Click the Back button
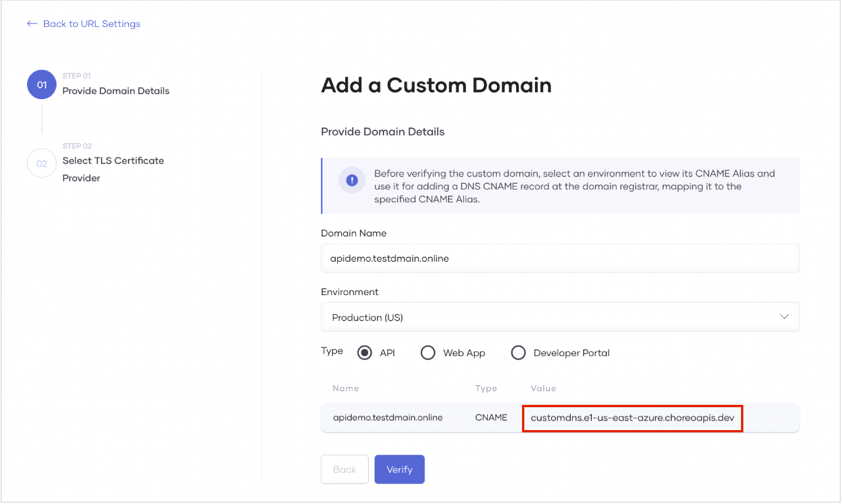This screenshot has width=842, height=504. pyautogui.click(x=345, y=469)
